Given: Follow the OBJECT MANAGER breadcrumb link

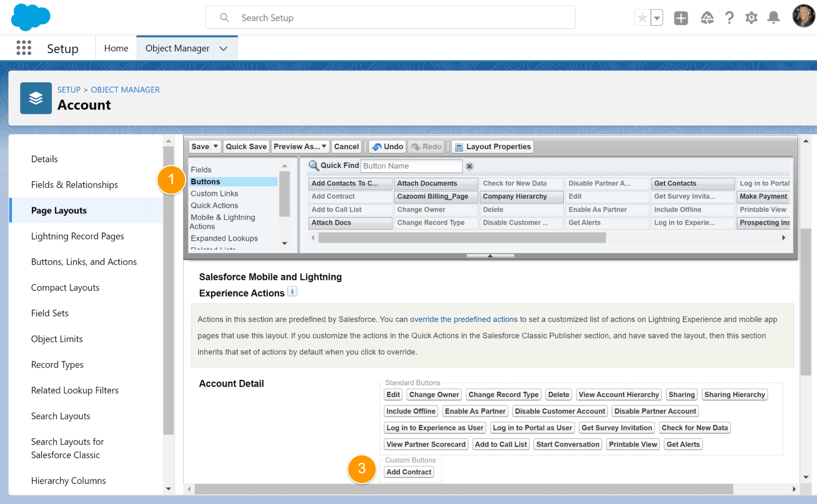Looking at the screenshot, I should [125, 90].
